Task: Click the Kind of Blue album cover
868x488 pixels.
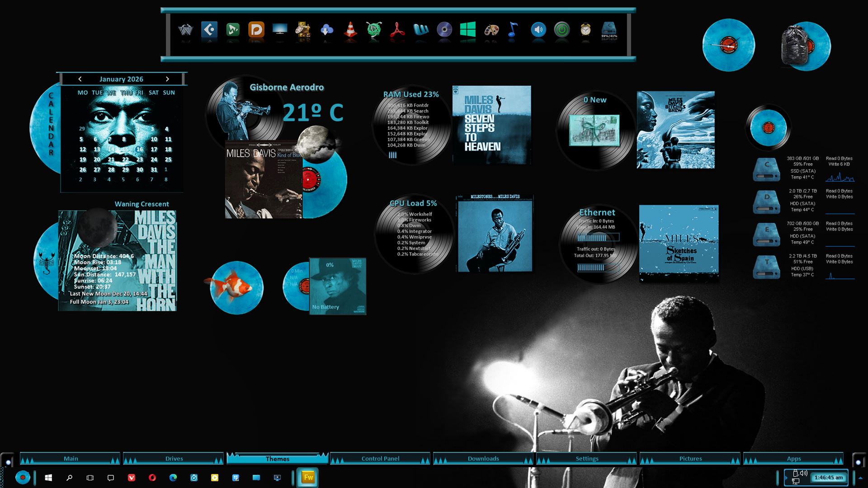Action: pos(264,180)
